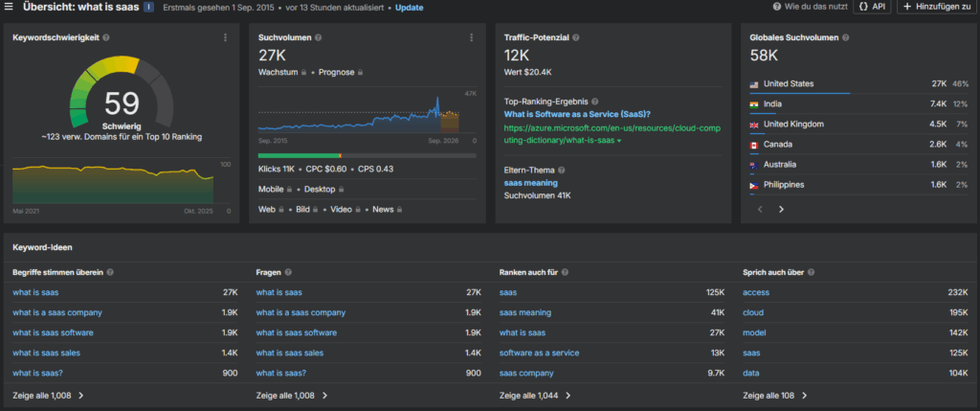Click lock icon next to News

(399, 210)
